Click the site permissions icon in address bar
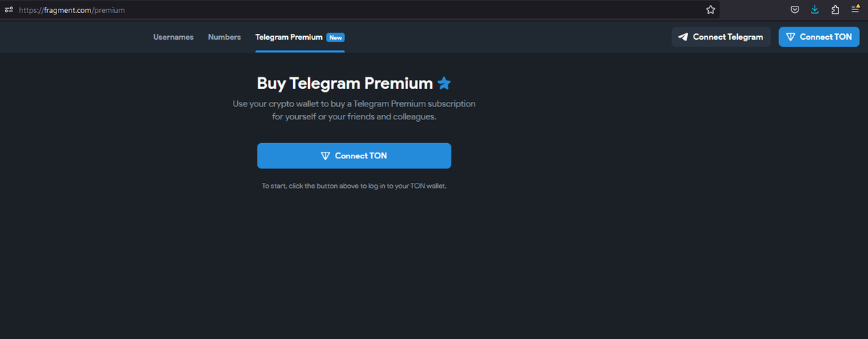This screenshot has width=868, height=339. click(9, 10)
